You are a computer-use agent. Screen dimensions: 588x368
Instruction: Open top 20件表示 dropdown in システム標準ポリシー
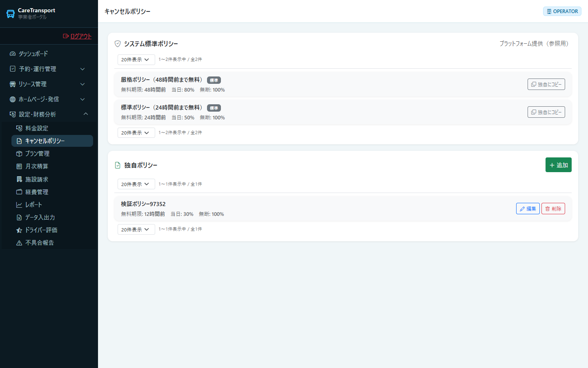[x=136, y=60]
